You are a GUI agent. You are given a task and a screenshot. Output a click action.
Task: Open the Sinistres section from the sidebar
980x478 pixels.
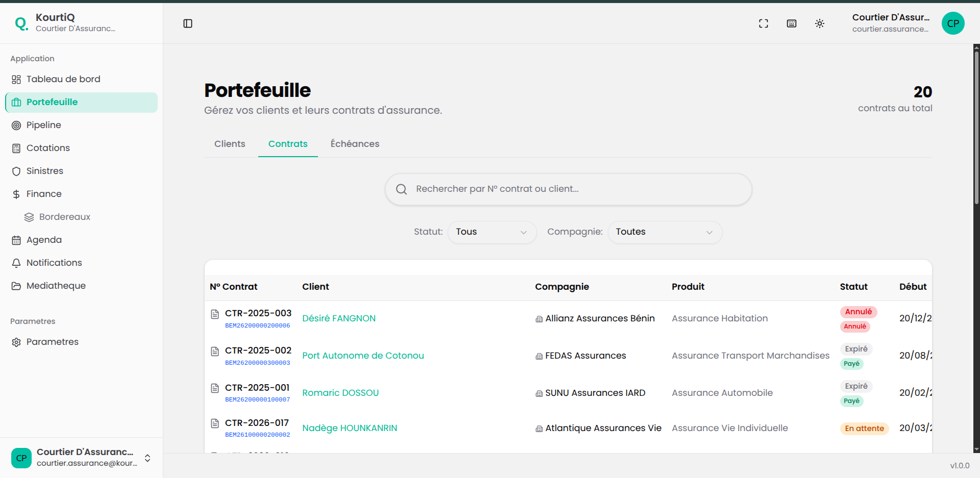[44, 171]
